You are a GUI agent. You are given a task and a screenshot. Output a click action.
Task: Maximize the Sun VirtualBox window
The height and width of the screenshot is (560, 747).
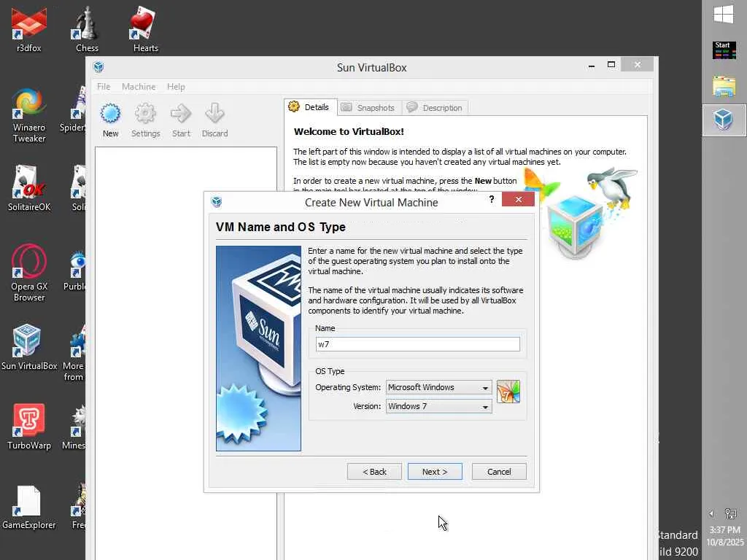click(x=611, y=65)
